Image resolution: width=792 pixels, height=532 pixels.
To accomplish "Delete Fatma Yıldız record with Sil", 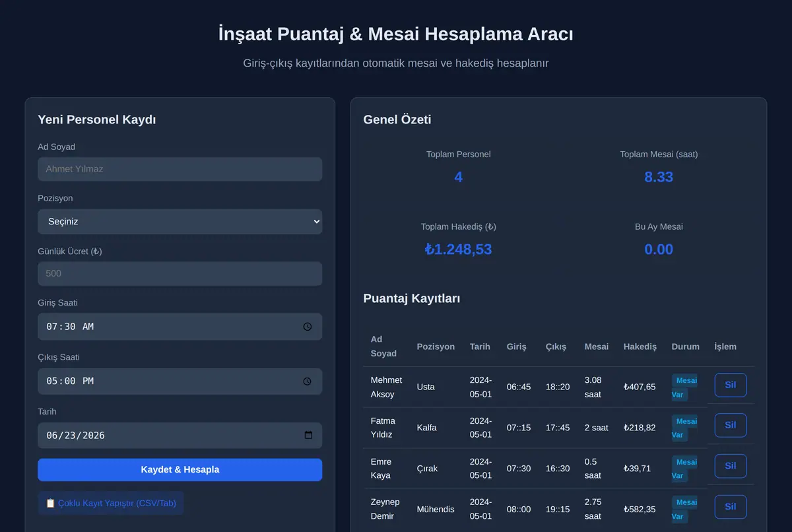I will point(731,425).
